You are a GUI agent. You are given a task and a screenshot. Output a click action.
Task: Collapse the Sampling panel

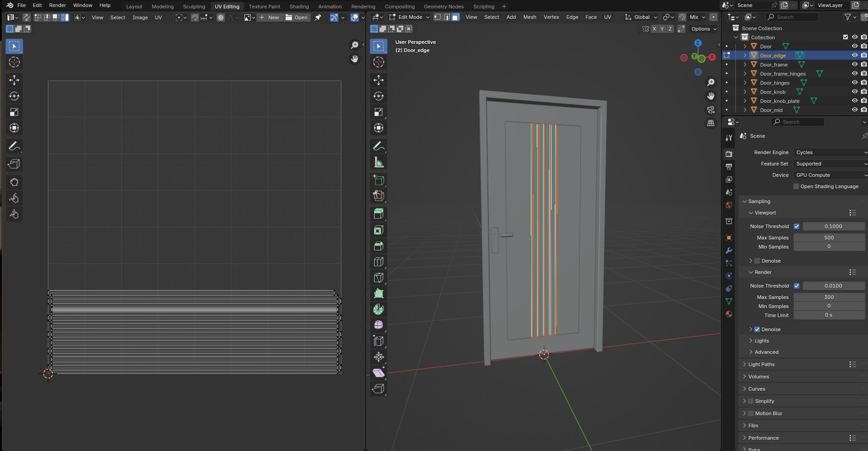(x=759, y=201)
